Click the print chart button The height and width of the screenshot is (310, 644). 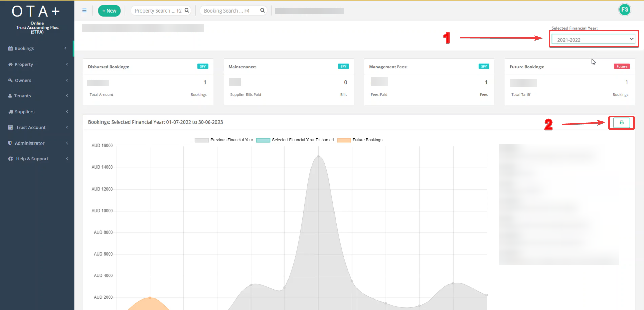click(621, 123)
